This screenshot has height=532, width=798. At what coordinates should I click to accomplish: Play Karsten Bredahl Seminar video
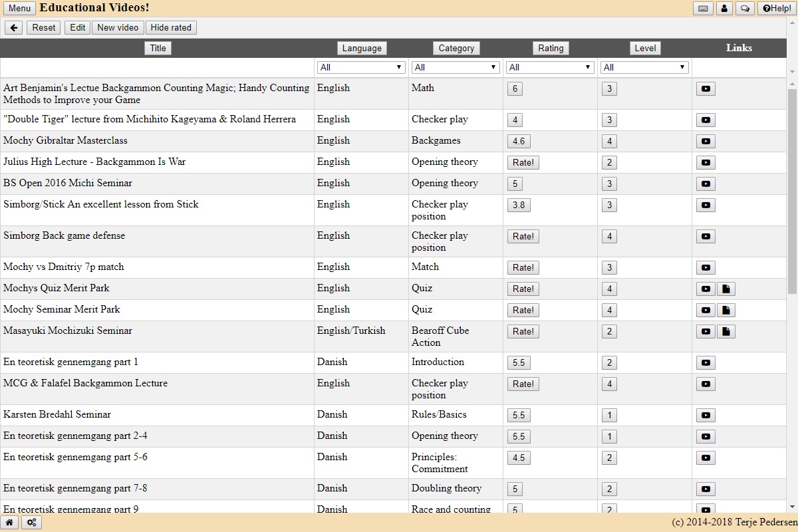click(x=706, y=416)
